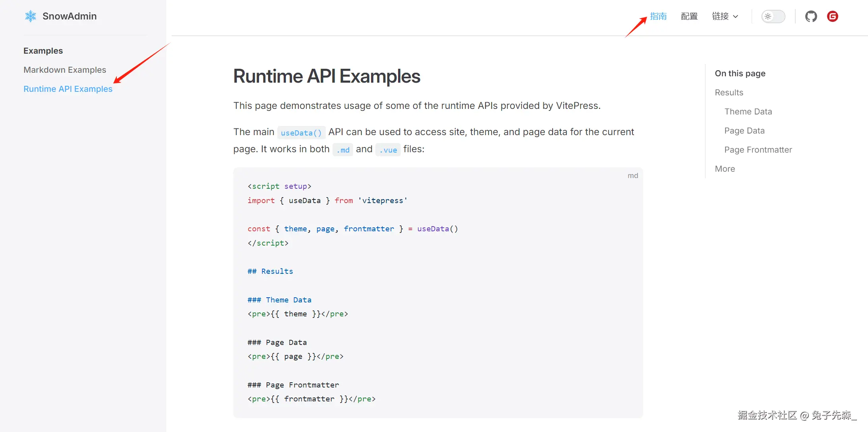
Task: Open the 配置 navigation item
Action: coord(689,16)
